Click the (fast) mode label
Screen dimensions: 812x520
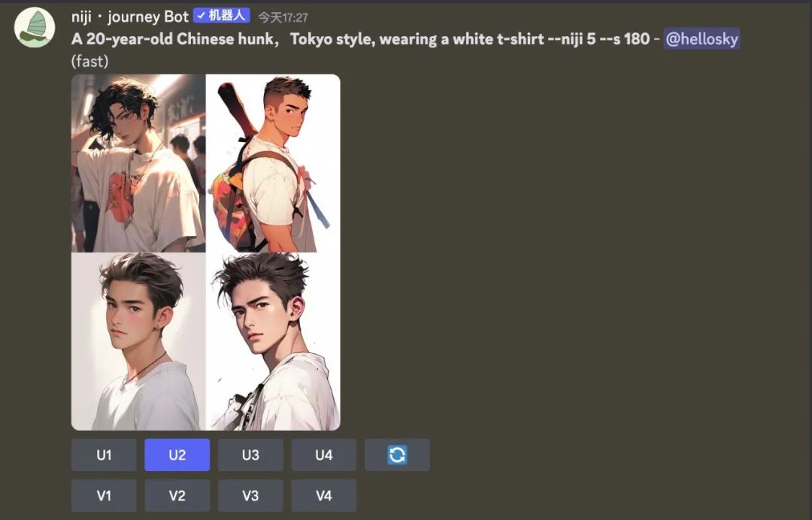[x=89, y=61]
